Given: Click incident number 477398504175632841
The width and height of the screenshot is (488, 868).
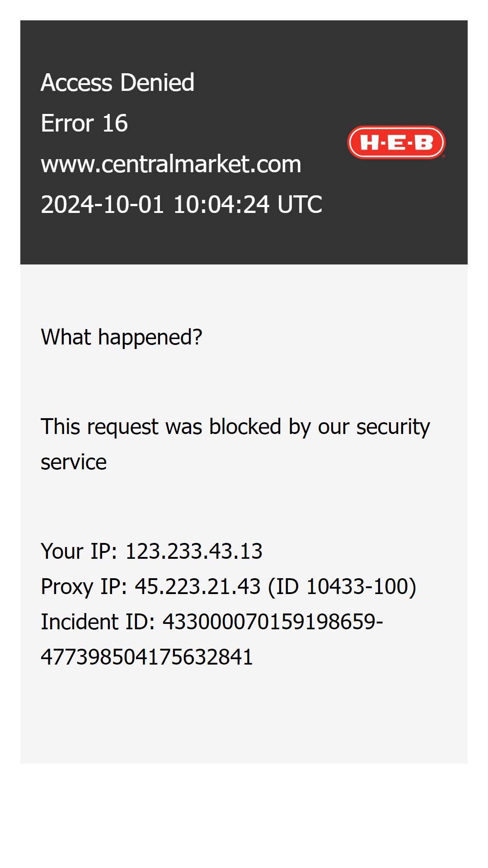Looking at the screenshot, I should pos(147,657).
